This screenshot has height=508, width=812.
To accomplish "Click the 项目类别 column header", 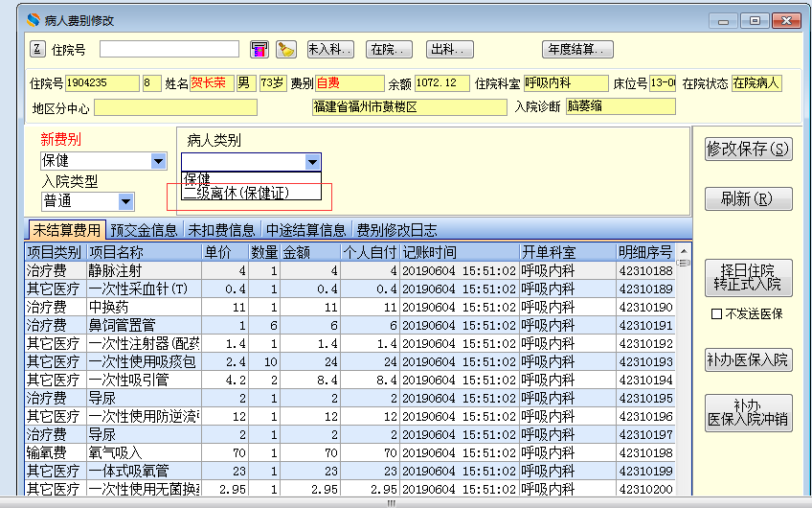I will click(x=56, y=252).
